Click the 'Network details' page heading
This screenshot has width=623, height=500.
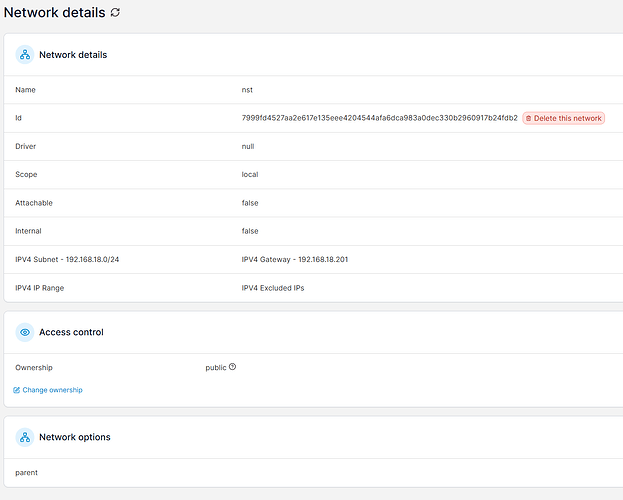pos(54,13)
